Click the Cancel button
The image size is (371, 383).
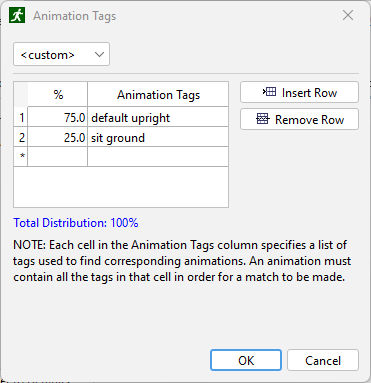pyautogui.click(x=323, y=360)
